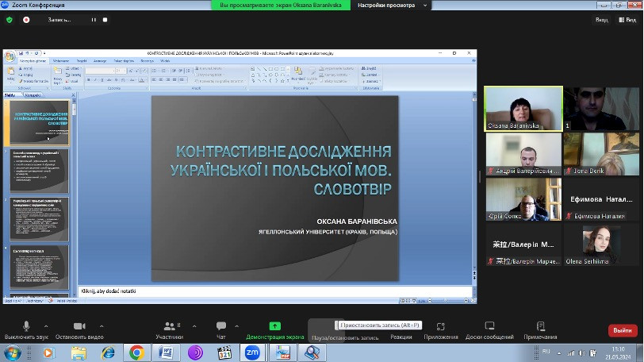Pause the recording in the top bar
This screenshot has height=362, width=644.
[x=94, y=20]
